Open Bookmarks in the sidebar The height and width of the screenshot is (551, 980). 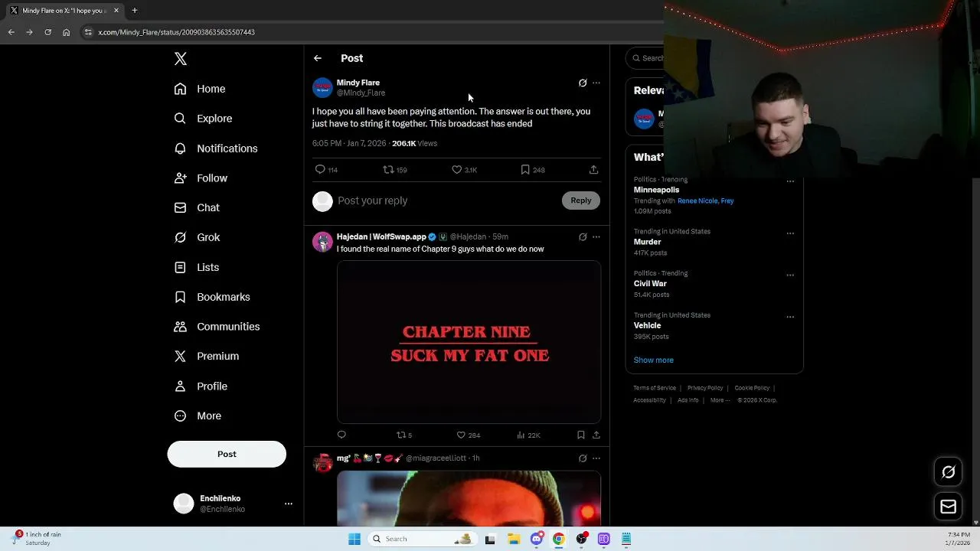(x=212, y=297)
